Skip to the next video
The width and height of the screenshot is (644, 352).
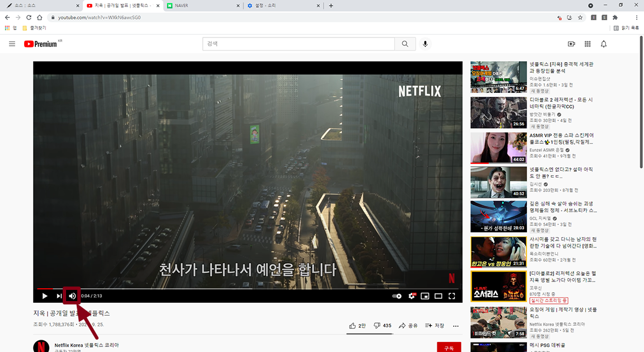click(59, 296)
